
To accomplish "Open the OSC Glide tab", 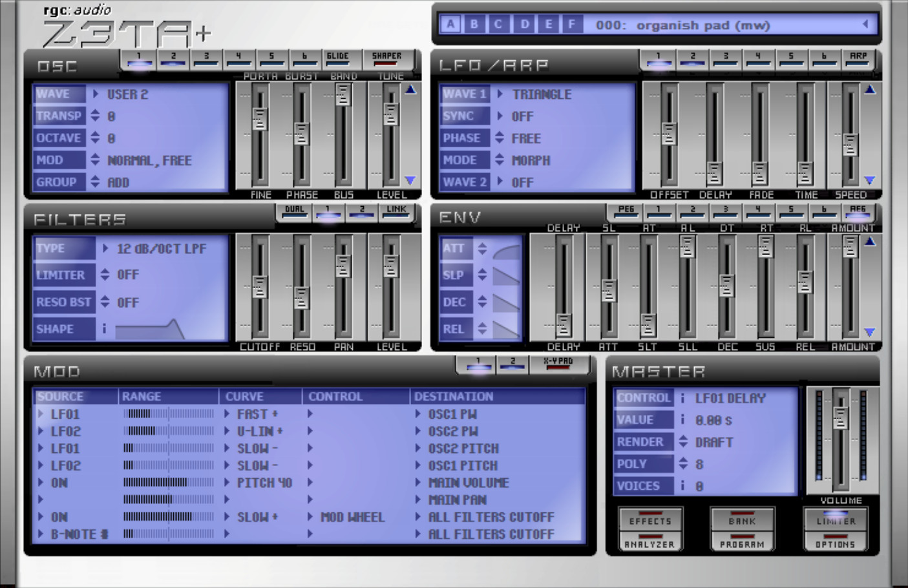I will coord(337,59).
